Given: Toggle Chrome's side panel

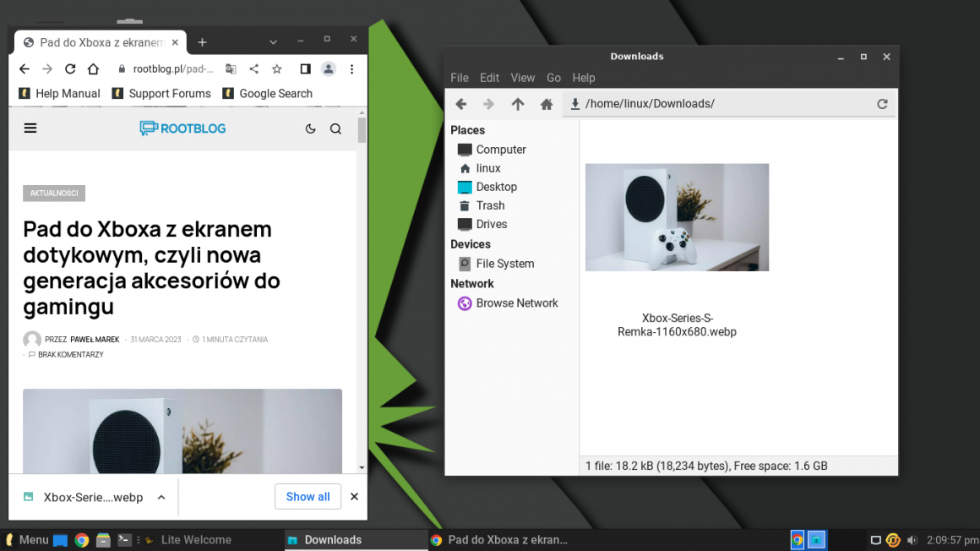Looking at the screenshot, I should 305,68.
